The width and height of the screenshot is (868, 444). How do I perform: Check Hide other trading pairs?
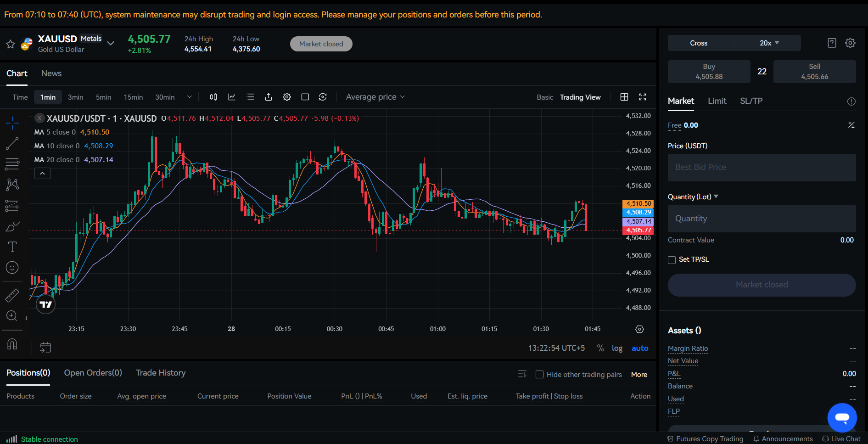tap(540, 375)
